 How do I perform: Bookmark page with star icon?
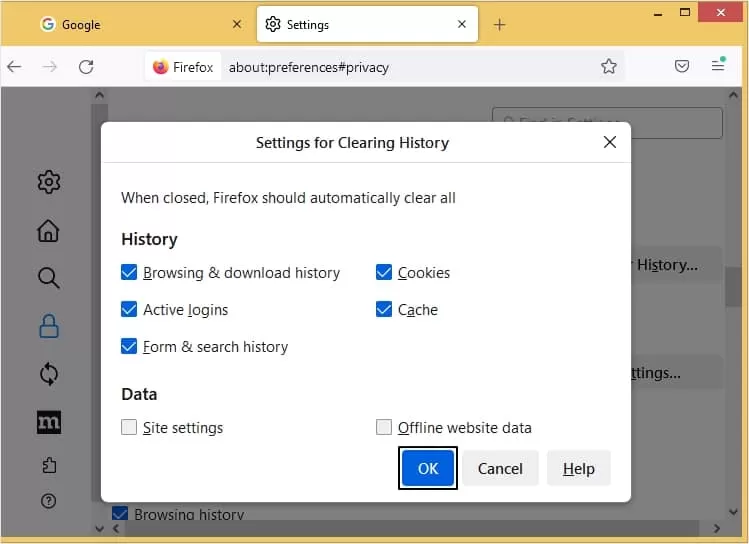pos(609,66)
